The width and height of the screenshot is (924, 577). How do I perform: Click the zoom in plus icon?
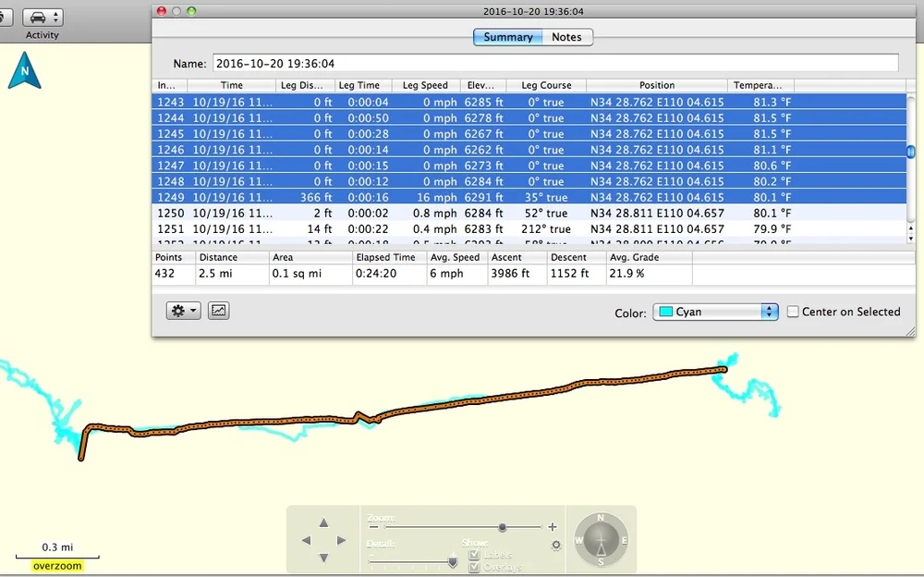pyautogui.click(x=553, y=527)
